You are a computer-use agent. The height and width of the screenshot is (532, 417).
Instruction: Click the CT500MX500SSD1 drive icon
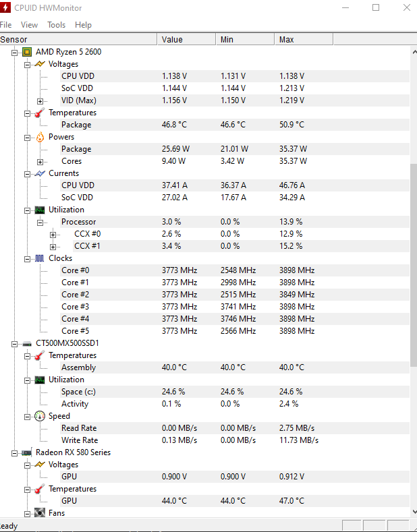[27, 343]
